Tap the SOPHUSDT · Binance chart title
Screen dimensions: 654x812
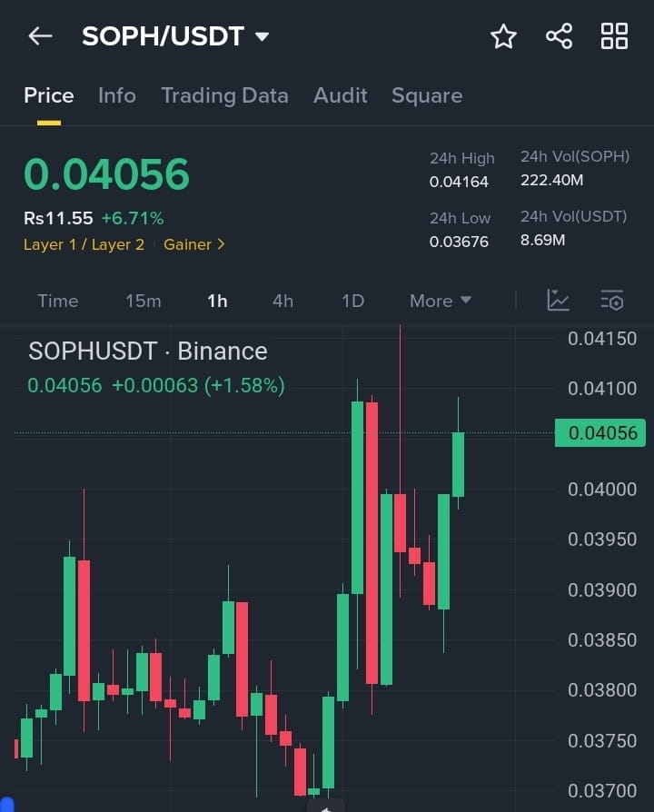(148, 352)
